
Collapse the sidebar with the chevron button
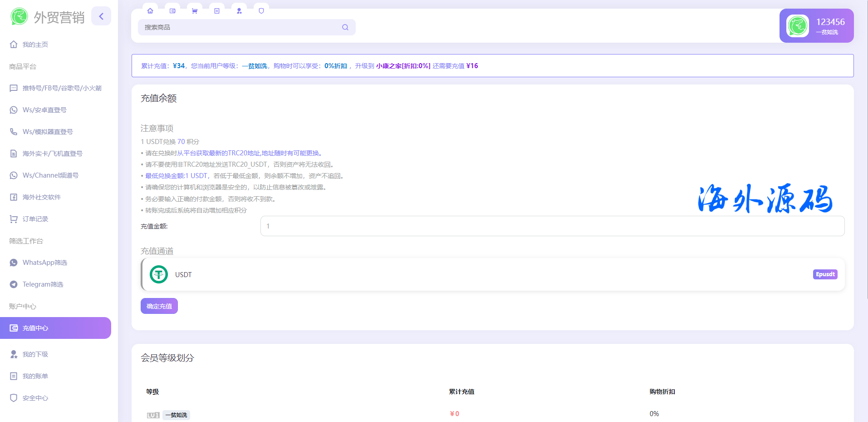[x=101, y=16]
